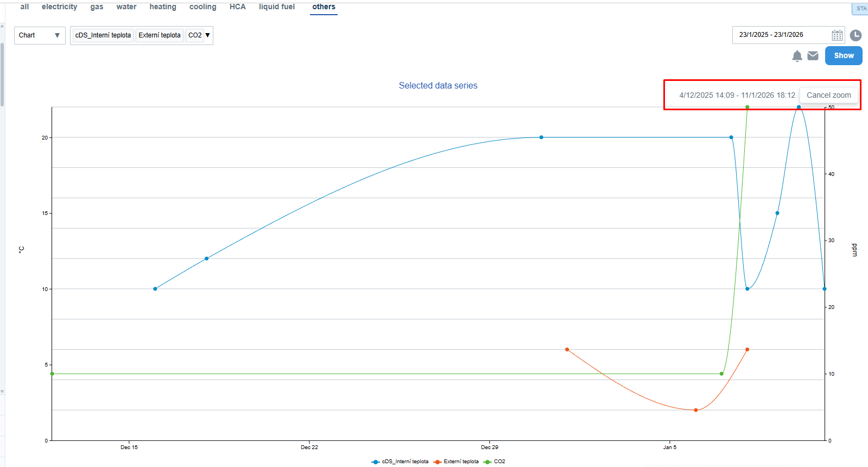Select the Externí teplota series tag

(x=159, y=35)
